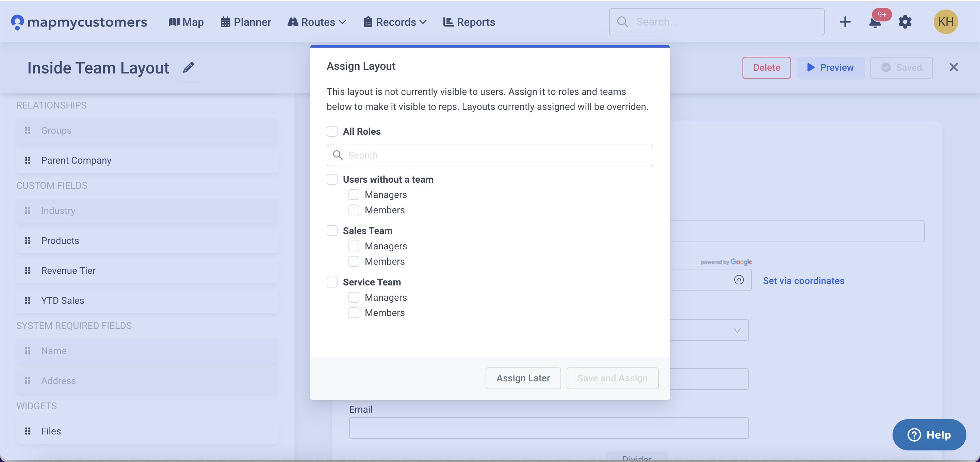Open notifications bell
This screenshot has width=980, height=462.
(x=876, y=22)
